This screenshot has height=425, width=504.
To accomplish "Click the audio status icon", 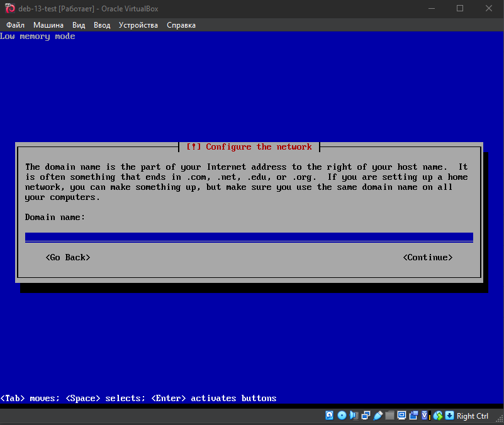I will point(354,416).
